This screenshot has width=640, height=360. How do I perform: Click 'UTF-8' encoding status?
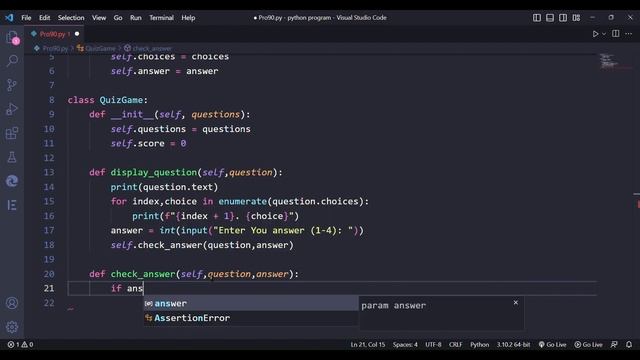coord(433,344)
